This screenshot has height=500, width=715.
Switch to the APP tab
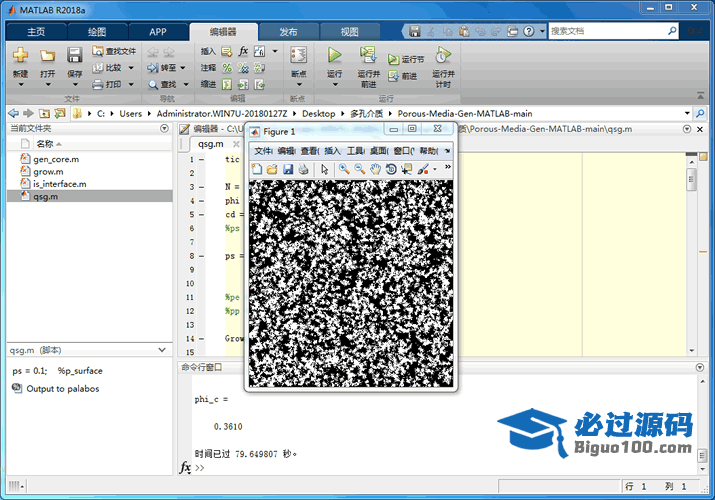[x=158, y=32]
